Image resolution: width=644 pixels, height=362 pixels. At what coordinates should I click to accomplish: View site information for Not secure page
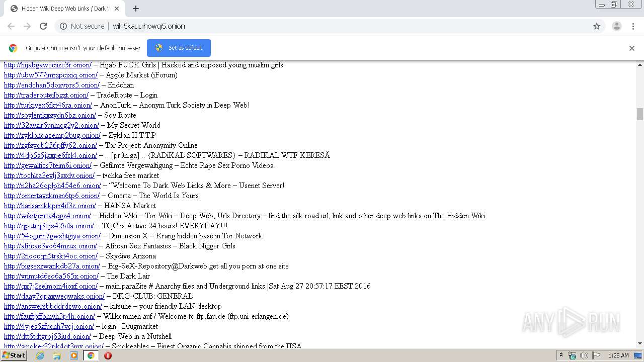click(82, 26)
